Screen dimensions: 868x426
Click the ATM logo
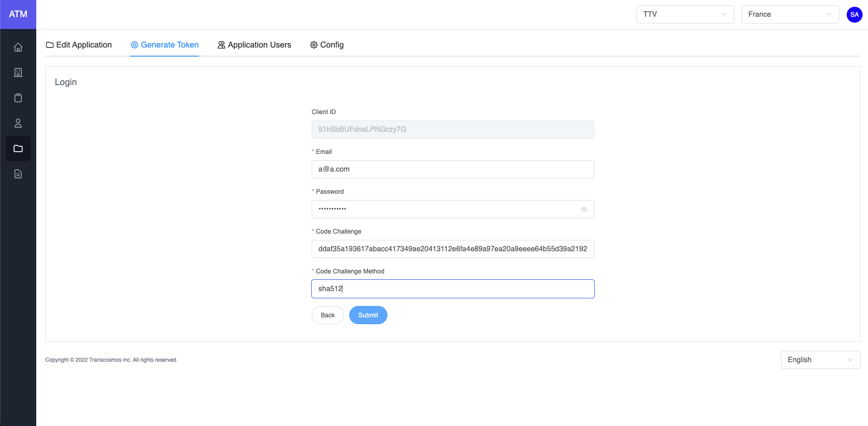pos(18,14)
